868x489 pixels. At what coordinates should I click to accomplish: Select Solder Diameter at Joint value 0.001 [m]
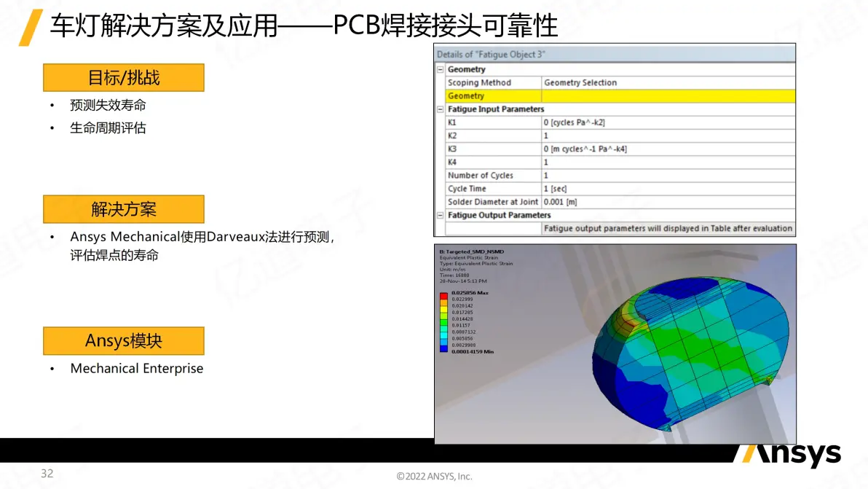click(x=668, y=202)
